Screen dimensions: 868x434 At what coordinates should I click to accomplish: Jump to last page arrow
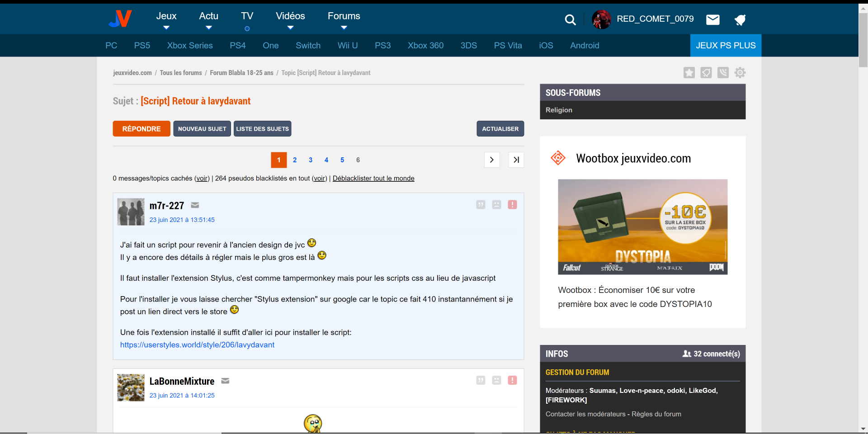(x=516, y=160)
